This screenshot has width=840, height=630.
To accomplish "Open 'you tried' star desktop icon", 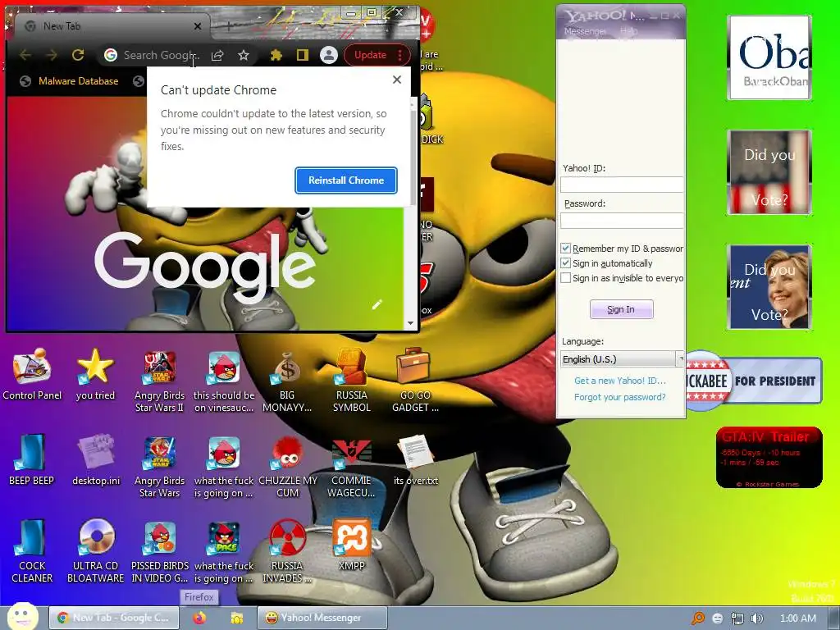I will 95,374.
